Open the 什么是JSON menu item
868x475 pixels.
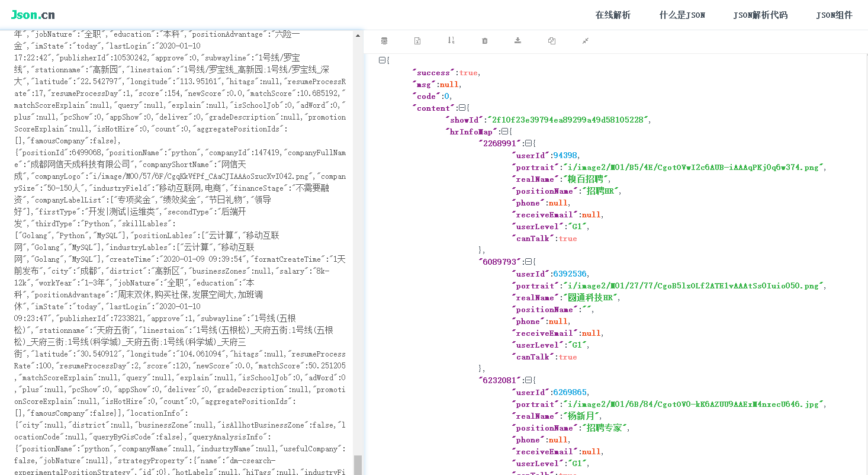682,15
